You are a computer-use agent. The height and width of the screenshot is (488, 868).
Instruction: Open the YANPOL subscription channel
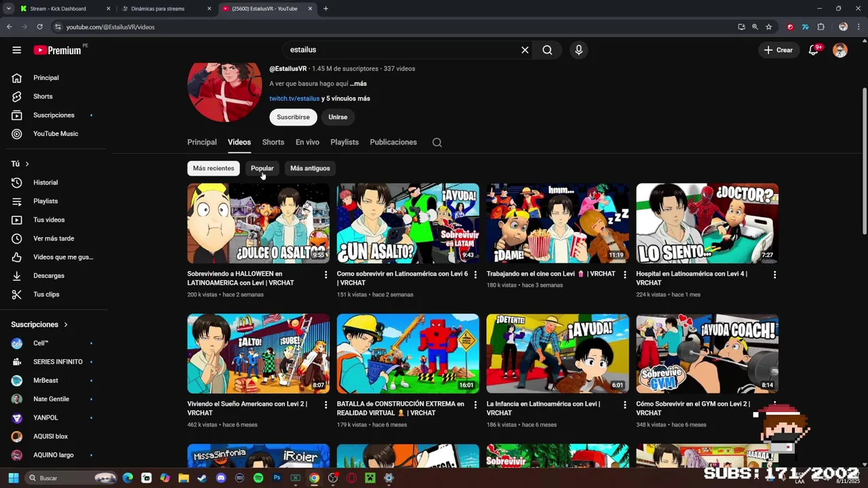pos(54,418)
